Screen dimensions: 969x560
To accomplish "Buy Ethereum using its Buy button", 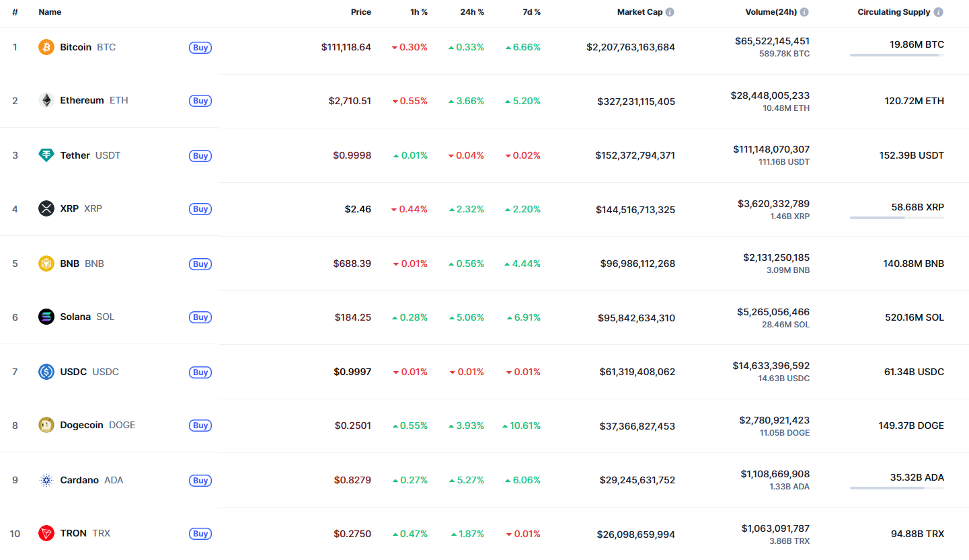I will tap(200, 101).
